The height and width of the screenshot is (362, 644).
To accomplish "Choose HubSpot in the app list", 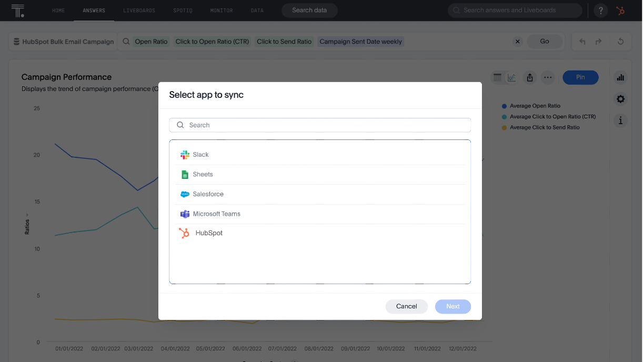I will tap(210, 233).
